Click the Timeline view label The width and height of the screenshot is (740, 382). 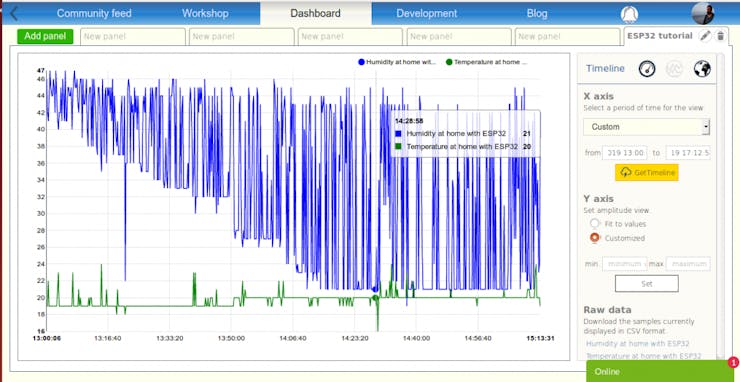(x=605, y=68)
